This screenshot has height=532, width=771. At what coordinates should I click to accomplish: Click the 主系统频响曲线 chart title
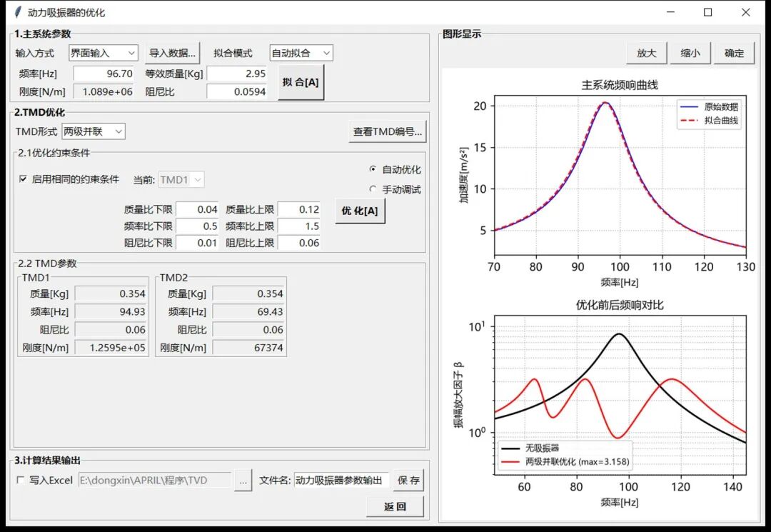click(620, 85)
